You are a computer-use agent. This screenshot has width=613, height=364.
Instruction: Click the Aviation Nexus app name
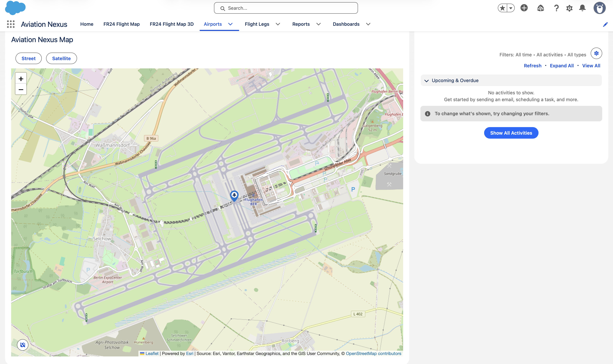[x=44, y=24]
